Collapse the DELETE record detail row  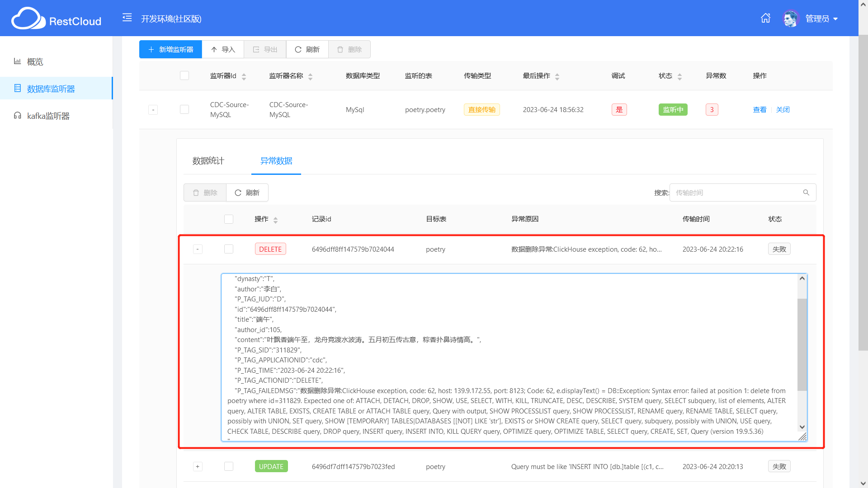pos(198,249)
